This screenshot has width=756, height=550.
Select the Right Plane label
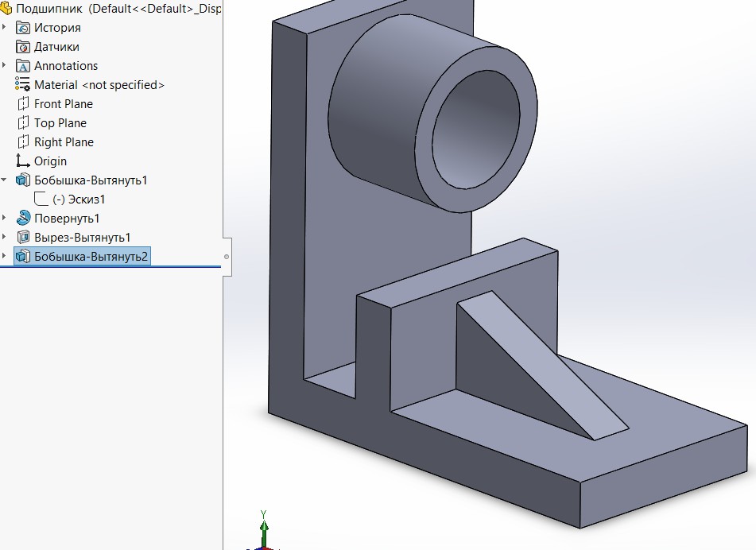(x=64, y=142)
